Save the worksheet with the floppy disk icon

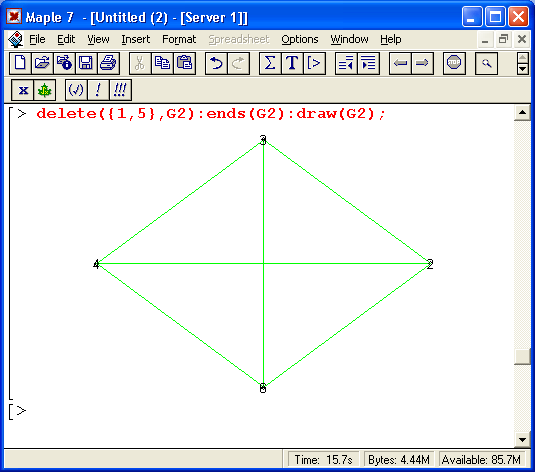click(x=86, y=63)
